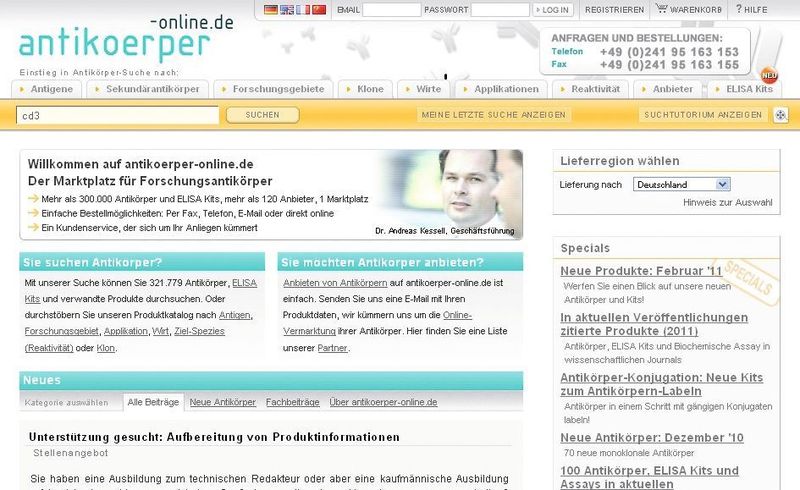The image size is (800, 490).
Task: Open the Antigene tab
Action: [x=46, y=89]
